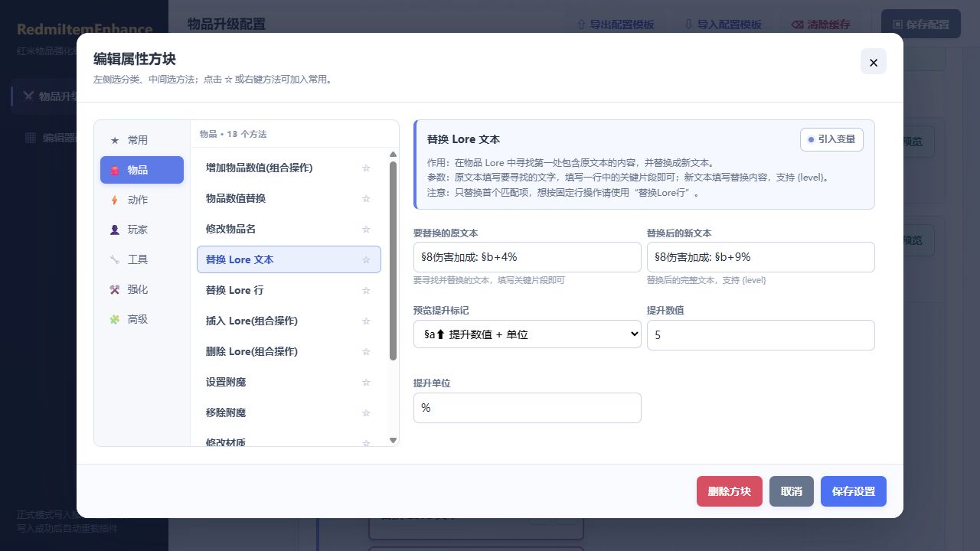Open the 常用 favorites category
Image resolution: width=980 pixels, height=551 pixels.
point(142,140)
